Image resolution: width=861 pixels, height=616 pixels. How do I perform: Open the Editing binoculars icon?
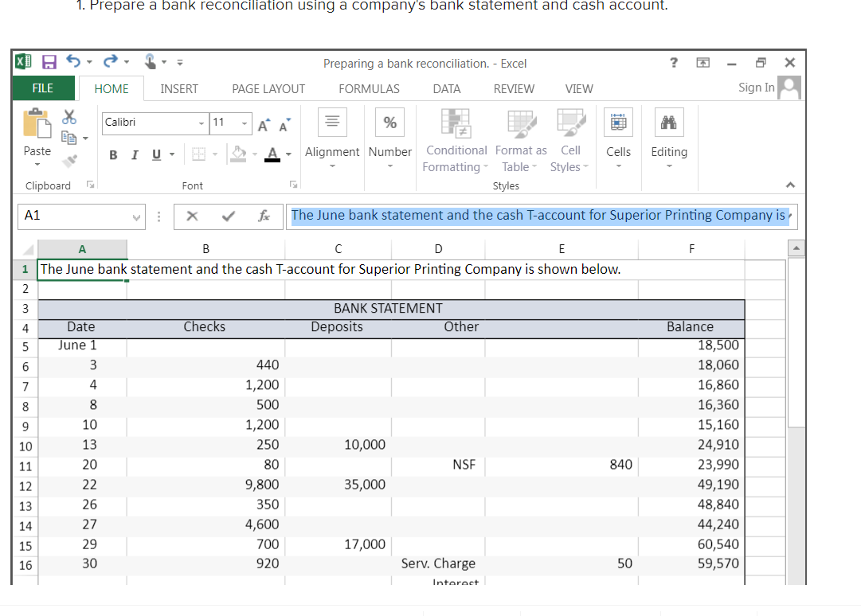pos(668,123)
